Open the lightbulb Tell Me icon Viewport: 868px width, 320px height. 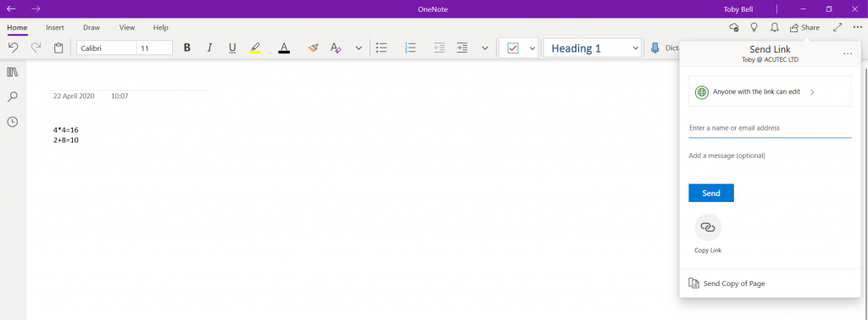(x=754, y=27)
